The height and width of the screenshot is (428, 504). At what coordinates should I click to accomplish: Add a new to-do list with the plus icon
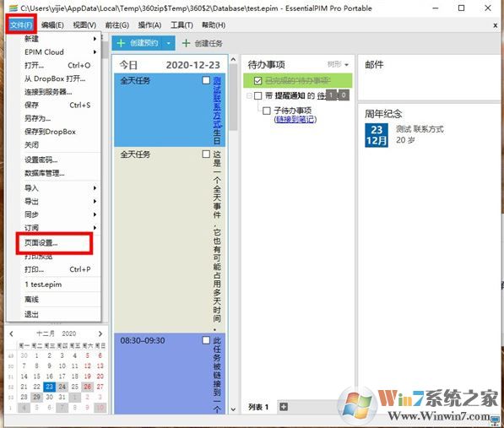(284, 407)
